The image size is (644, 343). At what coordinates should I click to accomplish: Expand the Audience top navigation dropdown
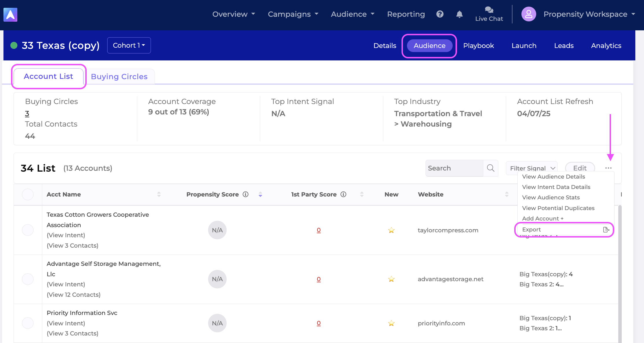353,14
